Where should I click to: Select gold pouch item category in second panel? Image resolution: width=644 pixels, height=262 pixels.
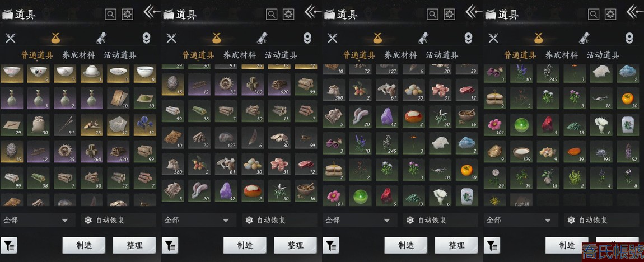pos(217,38)
